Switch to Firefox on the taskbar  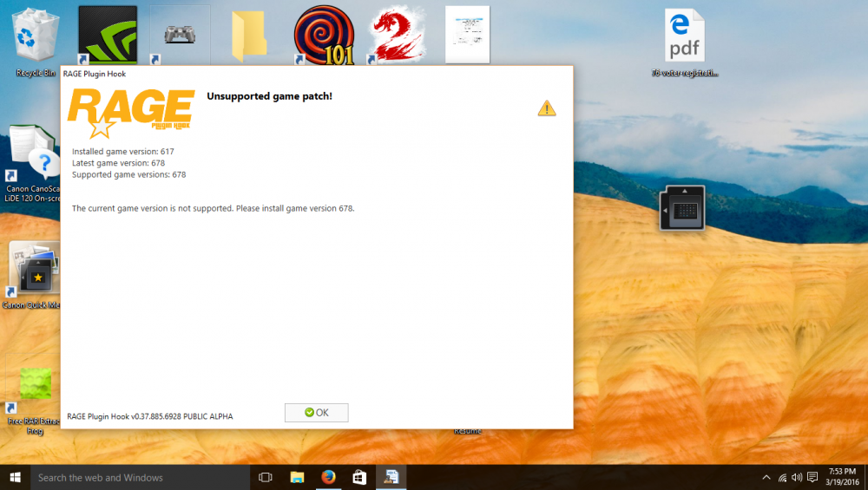[x=328, y=477]
